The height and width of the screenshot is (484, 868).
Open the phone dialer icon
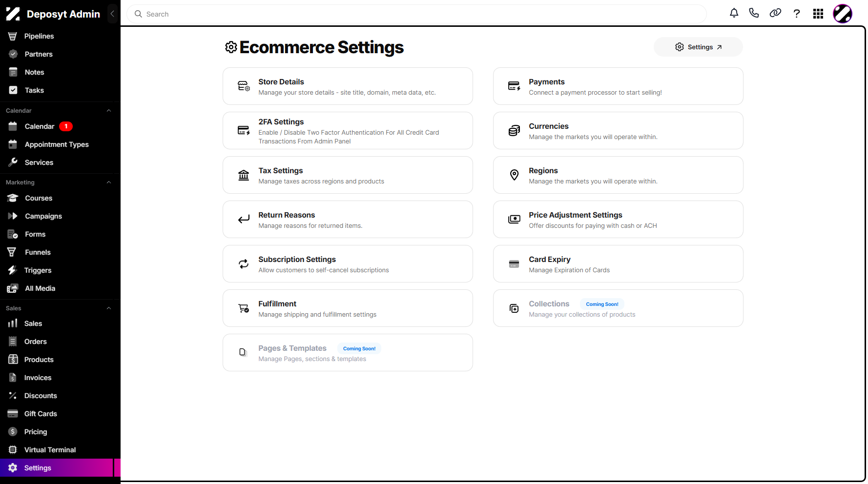[754, 13]
